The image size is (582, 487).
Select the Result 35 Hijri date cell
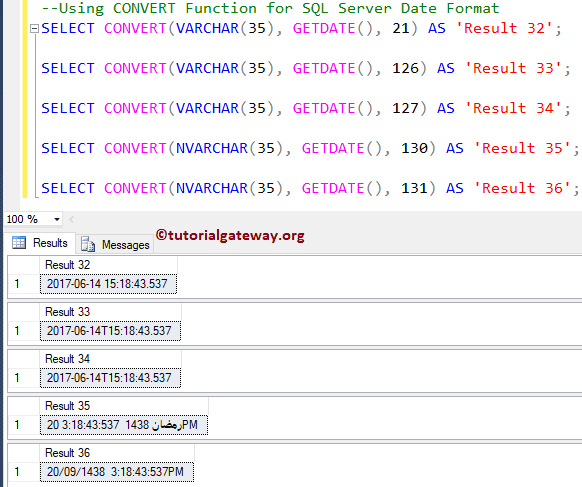(x=124, y=425)
